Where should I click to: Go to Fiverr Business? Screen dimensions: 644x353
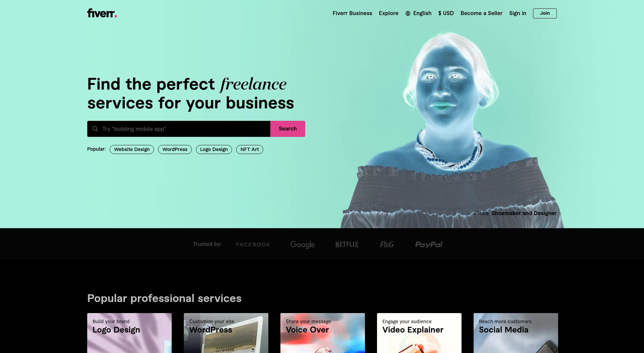click(x=352, y=13)
